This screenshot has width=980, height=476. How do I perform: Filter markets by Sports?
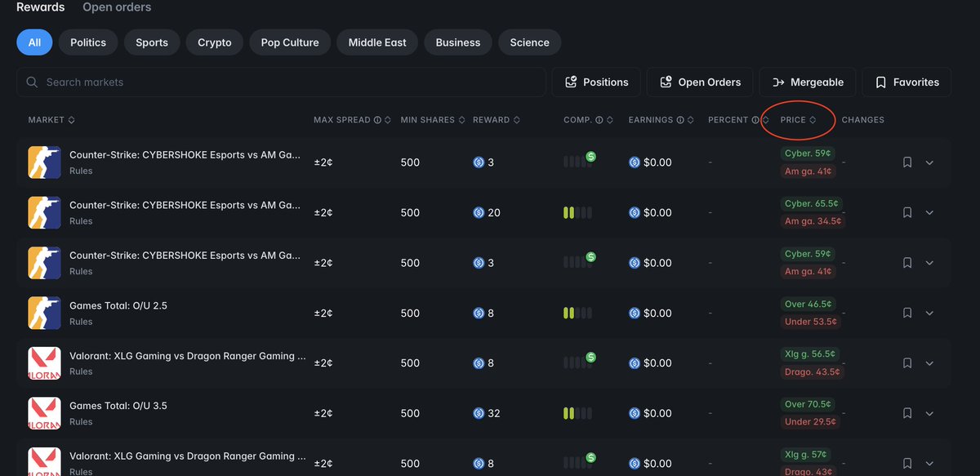(152, 42)
